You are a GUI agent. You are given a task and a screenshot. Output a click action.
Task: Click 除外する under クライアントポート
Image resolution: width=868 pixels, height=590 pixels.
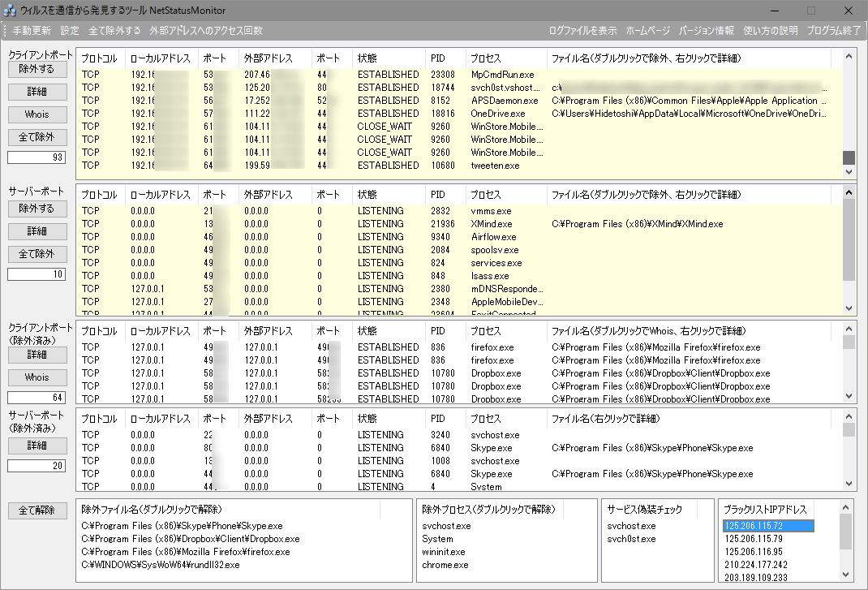(x=37, y=69)
